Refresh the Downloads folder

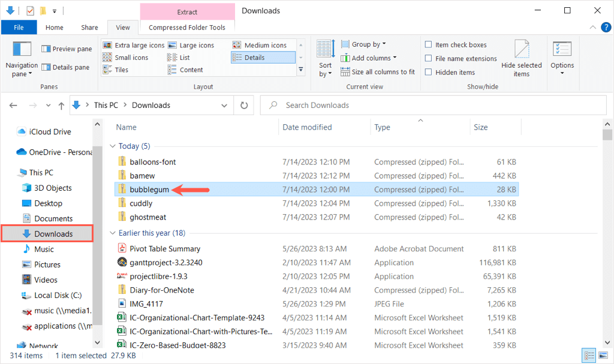pos(244,106)
